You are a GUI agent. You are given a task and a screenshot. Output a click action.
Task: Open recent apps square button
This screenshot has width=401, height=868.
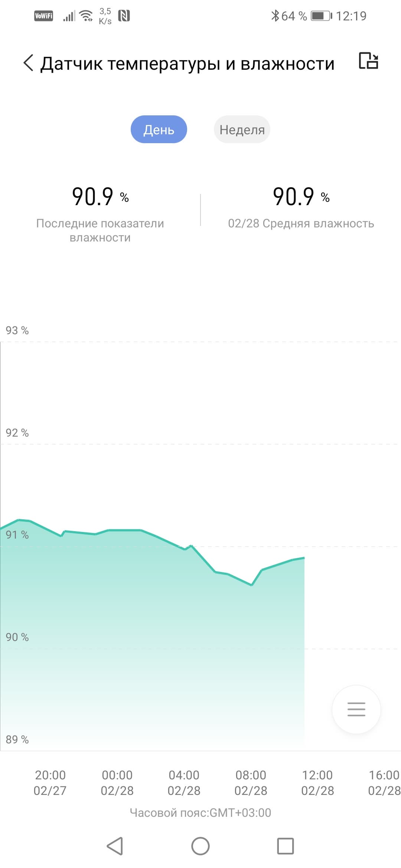pyautogui.click(x=285, y=846)
